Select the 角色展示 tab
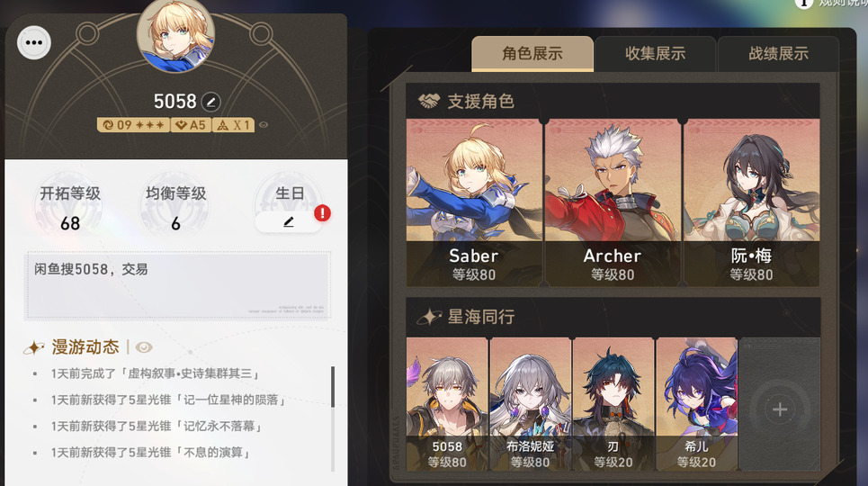 coord(532,54)
